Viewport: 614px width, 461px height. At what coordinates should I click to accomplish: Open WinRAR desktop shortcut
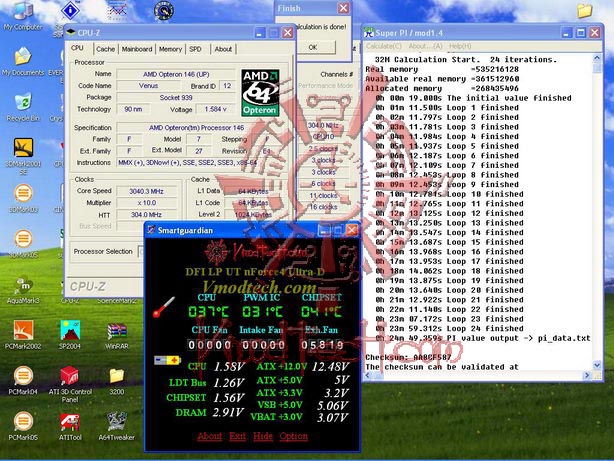(x=117, y=336)
